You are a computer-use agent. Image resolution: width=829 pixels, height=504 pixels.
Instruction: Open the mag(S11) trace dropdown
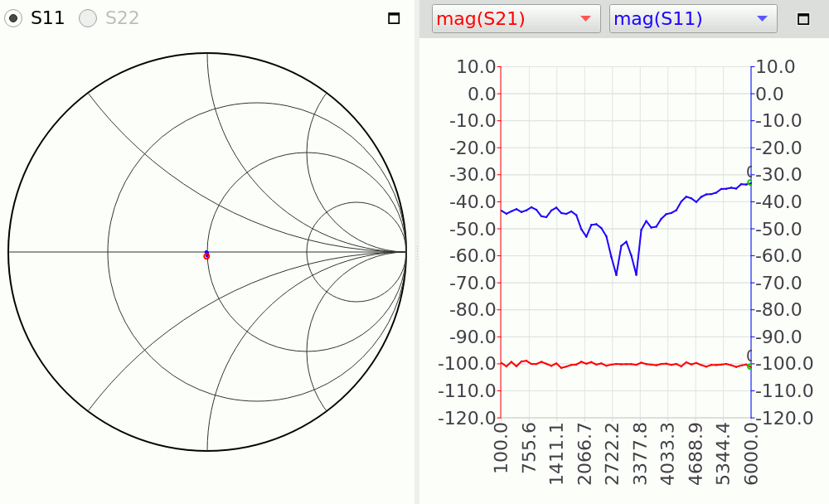pyautogui.click(x=693, y=19)
